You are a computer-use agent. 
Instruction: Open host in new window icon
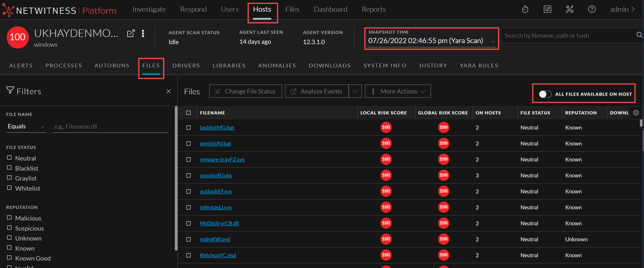pyautogui.click(x=131, y=34)
